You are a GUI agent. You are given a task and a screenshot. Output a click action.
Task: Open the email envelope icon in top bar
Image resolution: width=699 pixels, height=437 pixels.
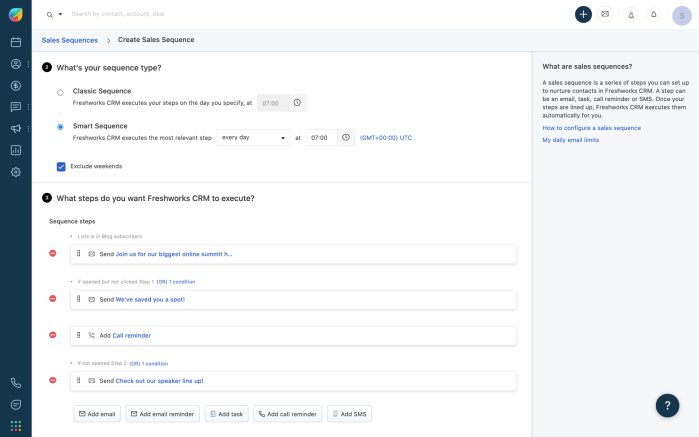coord(605,14)
